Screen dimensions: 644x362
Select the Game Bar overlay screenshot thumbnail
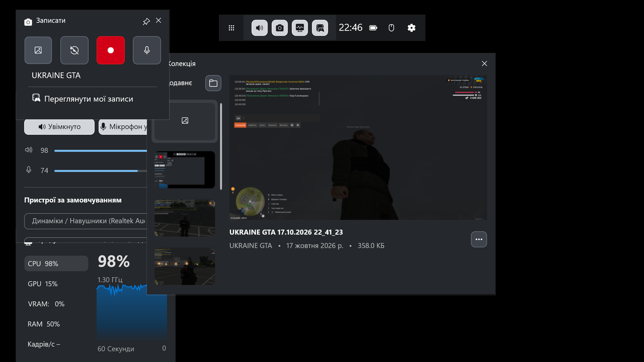click(185, 170)
